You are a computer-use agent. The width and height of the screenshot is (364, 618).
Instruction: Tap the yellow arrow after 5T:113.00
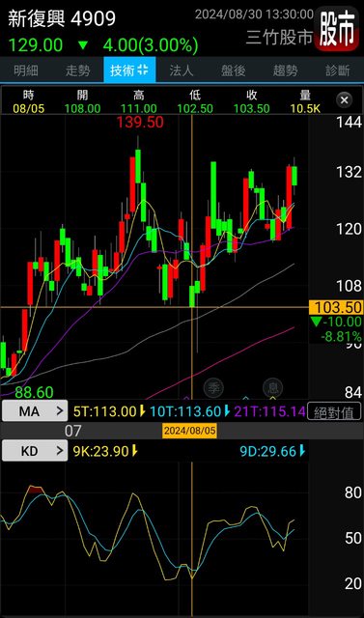tap(142, 412)
